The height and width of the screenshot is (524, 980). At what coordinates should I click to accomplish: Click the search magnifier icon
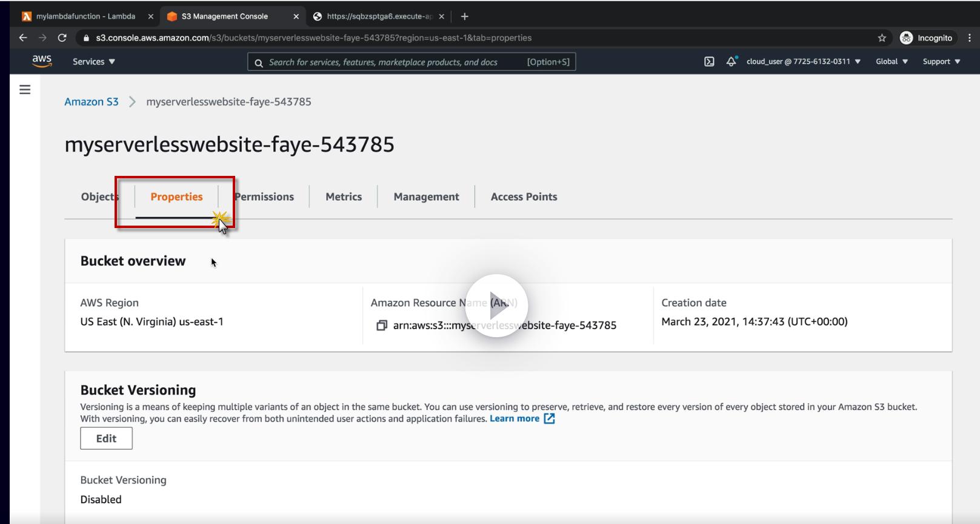click(259, 62)
